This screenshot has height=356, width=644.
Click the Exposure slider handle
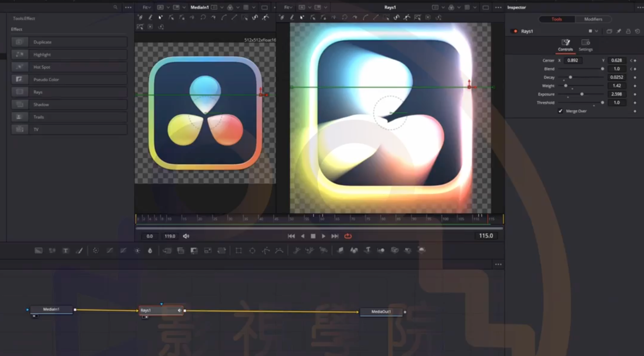tap(582, 94)
